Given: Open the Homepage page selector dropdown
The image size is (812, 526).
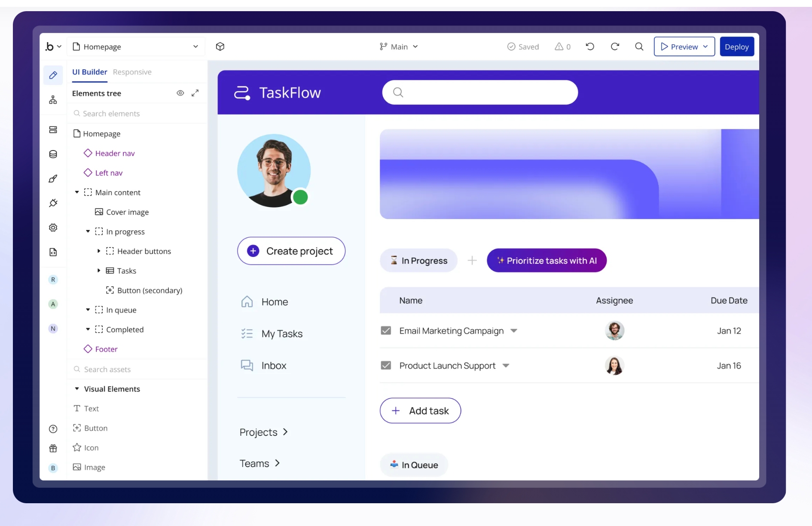Looking at the screenshot, I should (x=136, y=46).
